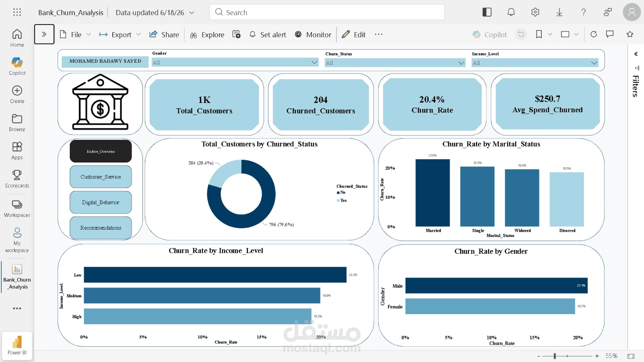Image resolution: width=644 pixels, height=362 pixels.
Task: Click the fit to page icon
Action: (631, 356)
